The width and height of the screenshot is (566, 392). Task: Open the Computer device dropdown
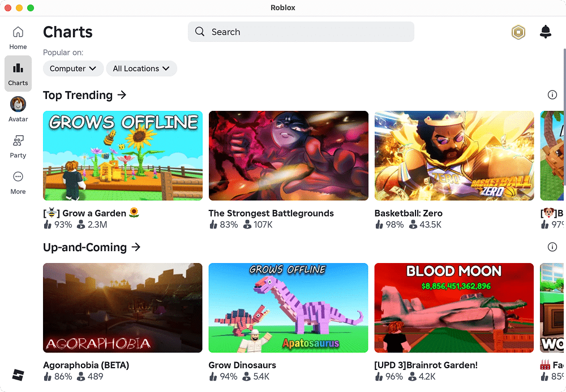point(73,68)
